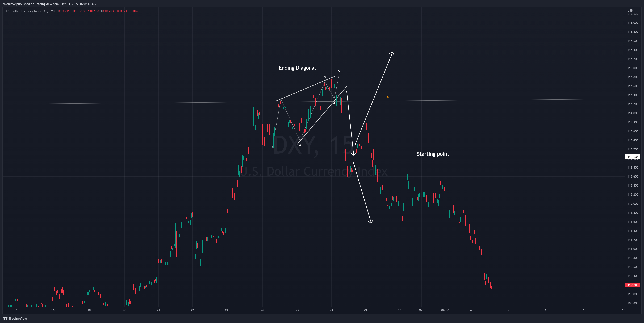The width and height of the screenshot is (644, 323).
Task: Select wave label 2 on the ending diagonal
Action: point(300,145)
